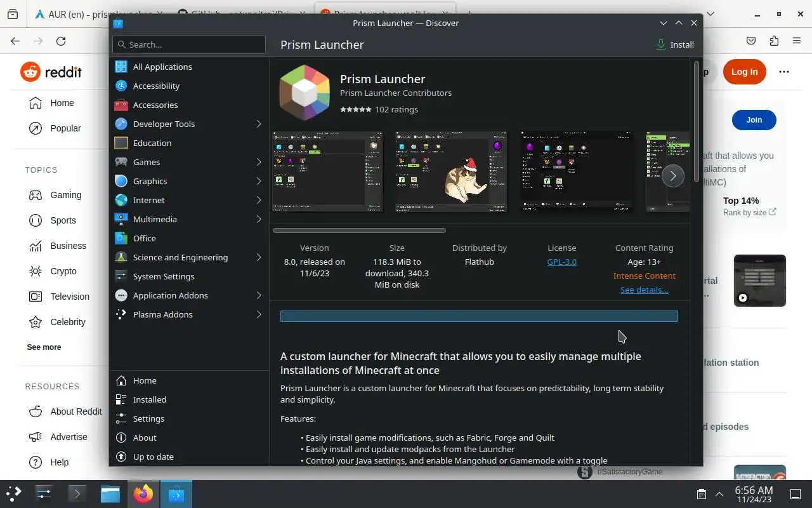
Task: Click the Developer Tools category icon
Action: (121, 124)
